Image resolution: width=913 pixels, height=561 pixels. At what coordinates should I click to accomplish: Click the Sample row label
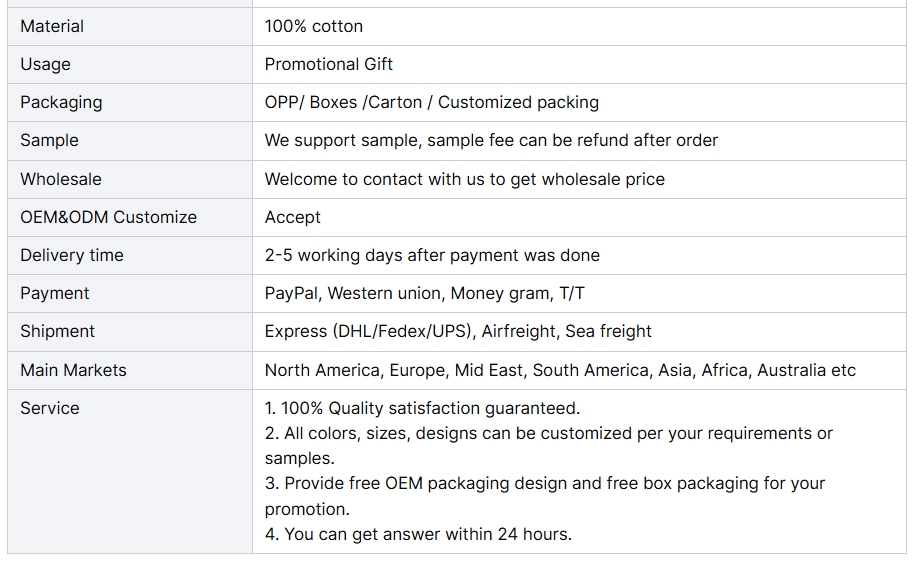click(x=49, y=140)
